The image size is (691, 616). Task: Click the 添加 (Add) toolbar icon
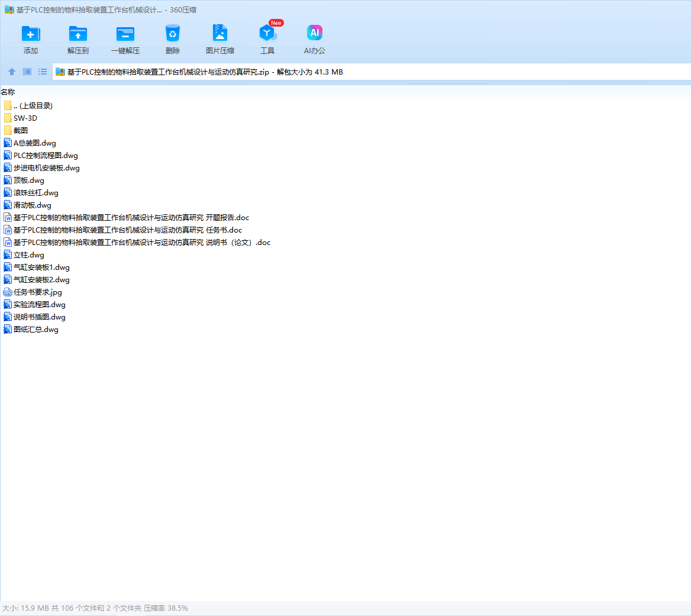coord(31,34)
